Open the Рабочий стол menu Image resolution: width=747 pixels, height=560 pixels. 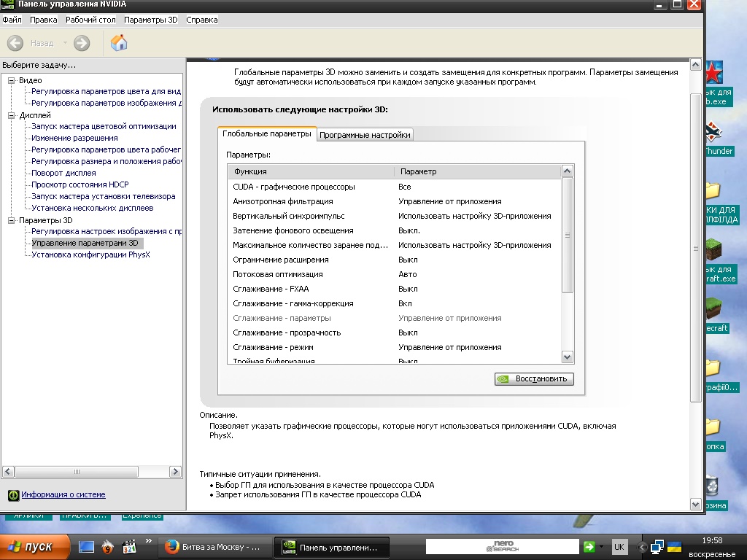(90, 20)
